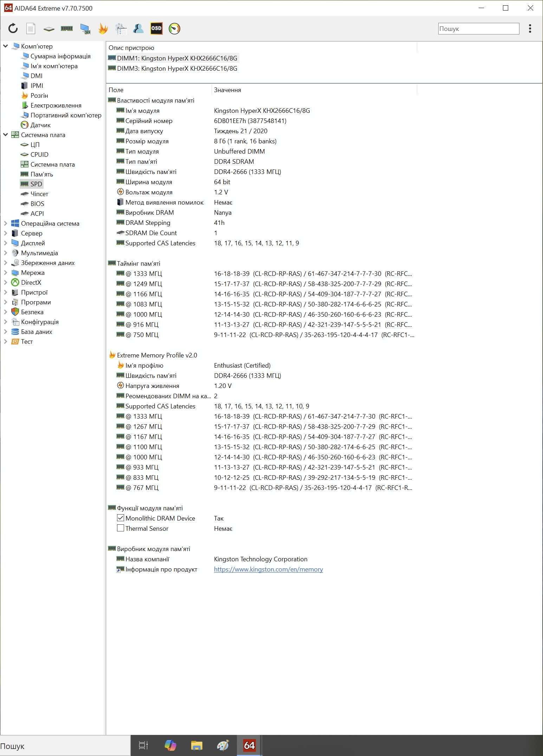
Task: Expand the Мультимедіа node
Action: (6, 253)
